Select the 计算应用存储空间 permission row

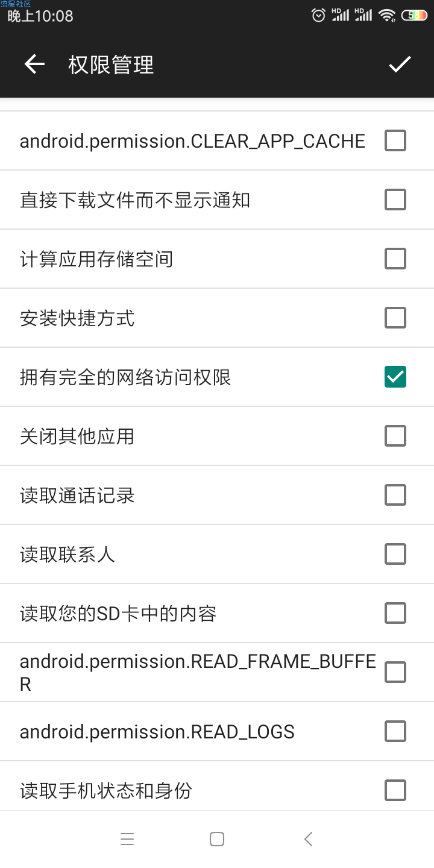tap(217, 259)
